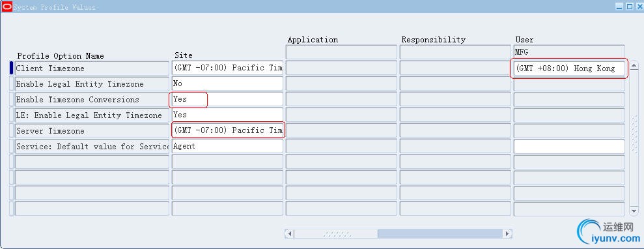The height and width of the screenshot is (249, 644).
Task: Click LE: Enable Legal Entity Timezone Site field
Action: [227, 115]
